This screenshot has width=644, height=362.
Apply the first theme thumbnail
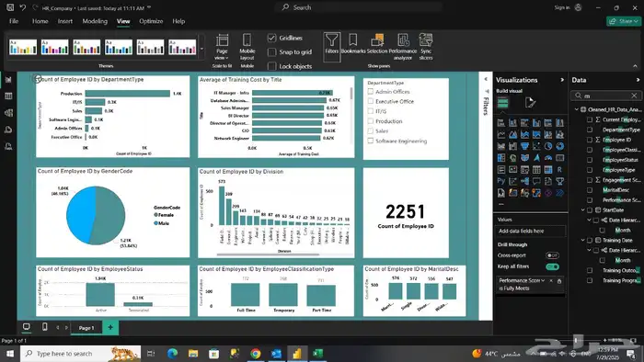pyautogui.click(x=23, y=47)
